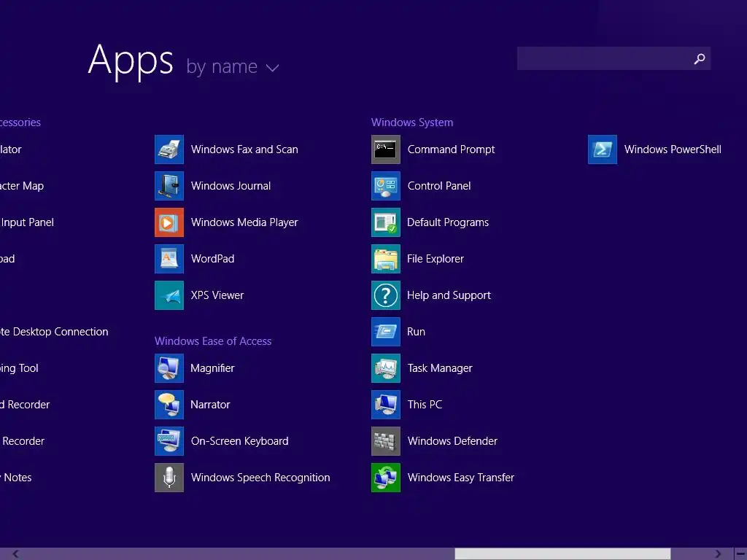This screenshot has height=560, width=747.
Task: Open the Run dialog icon
Action: 386,332
